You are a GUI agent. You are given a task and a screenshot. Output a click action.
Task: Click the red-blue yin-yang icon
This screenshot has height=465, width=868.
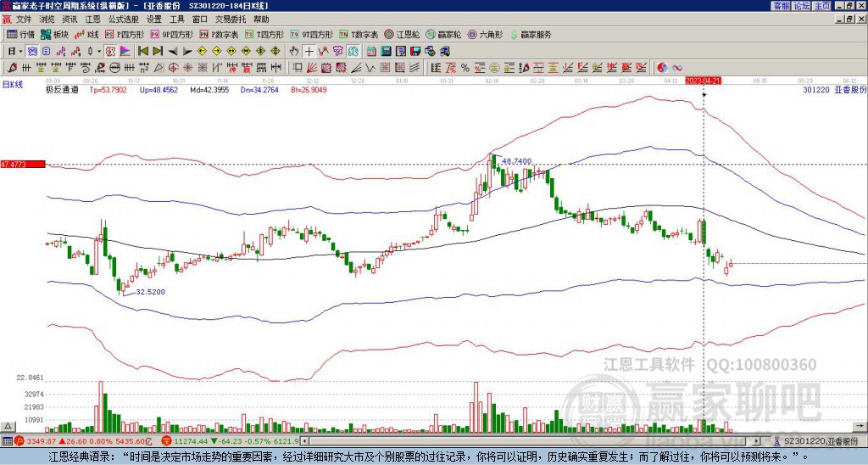662,68
